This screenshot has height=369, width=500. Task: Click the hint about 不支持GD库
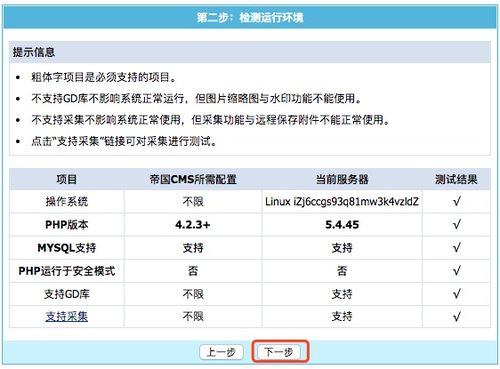coord(196,98)
